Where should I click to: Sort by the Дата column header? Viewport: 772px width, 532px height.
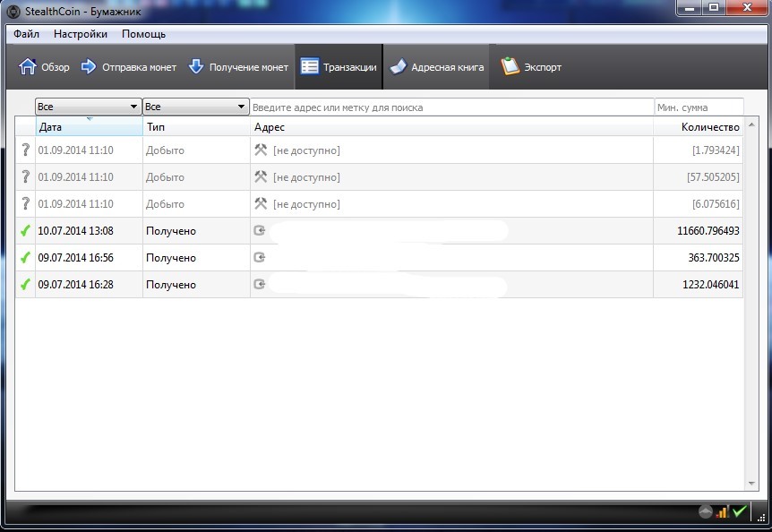tap(90, 126)
